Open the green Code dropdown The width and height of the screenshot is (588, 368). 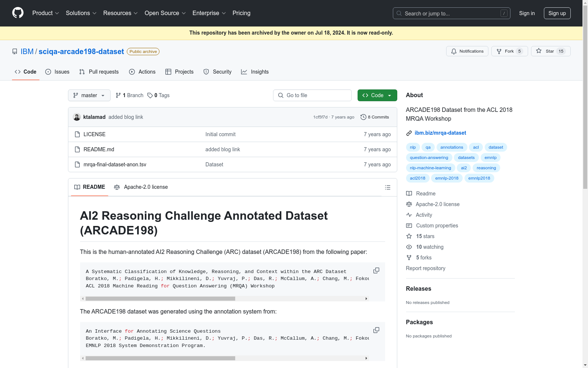pos(377,95)
